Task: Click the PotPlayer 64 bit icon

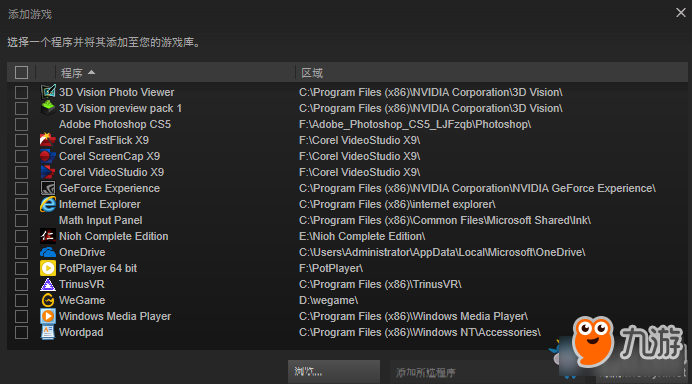Action: [48, 268]
